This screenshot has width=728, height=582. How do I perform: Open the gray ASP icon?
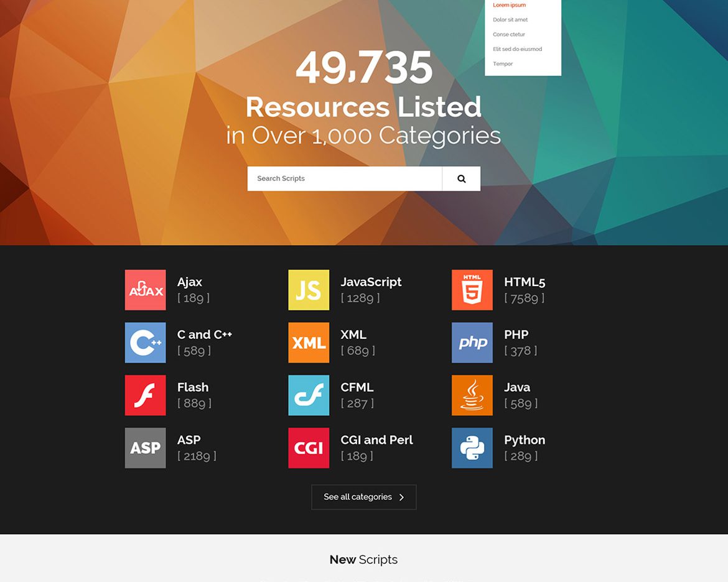(146, 448)
